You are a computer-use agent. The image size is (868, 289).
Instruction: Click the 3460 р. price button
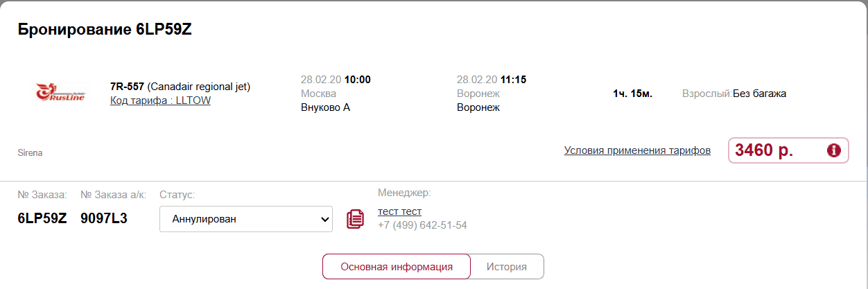click(x=789, y=150)
